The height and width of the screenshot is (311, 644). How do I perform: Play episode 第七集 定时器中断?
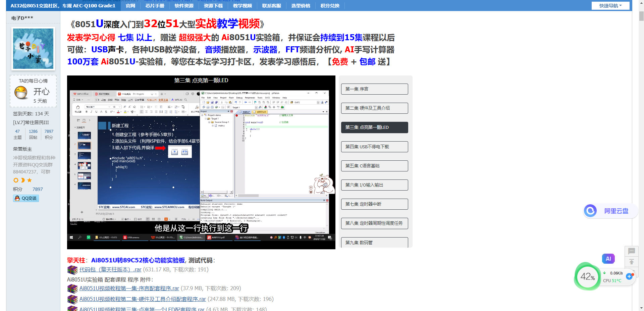374,204
